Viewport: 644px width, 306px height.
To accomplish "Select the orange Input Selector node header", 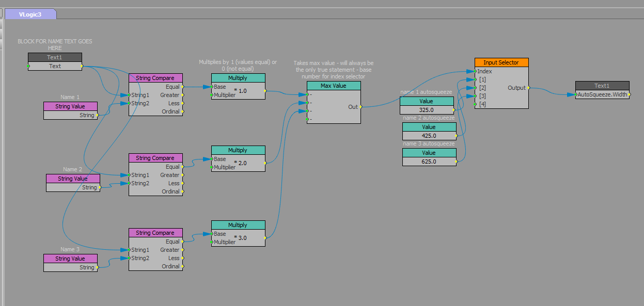I will 501,62.
